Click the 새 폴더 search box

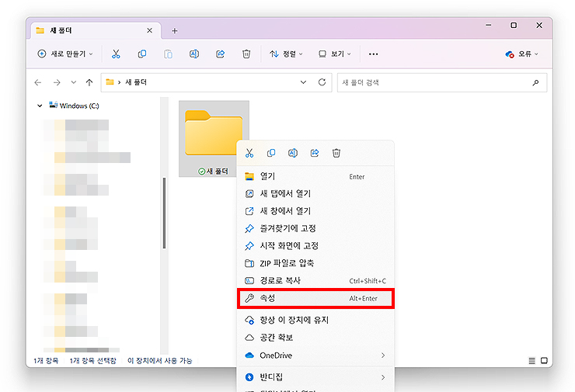pyautogui.click(x=442, y=82)
